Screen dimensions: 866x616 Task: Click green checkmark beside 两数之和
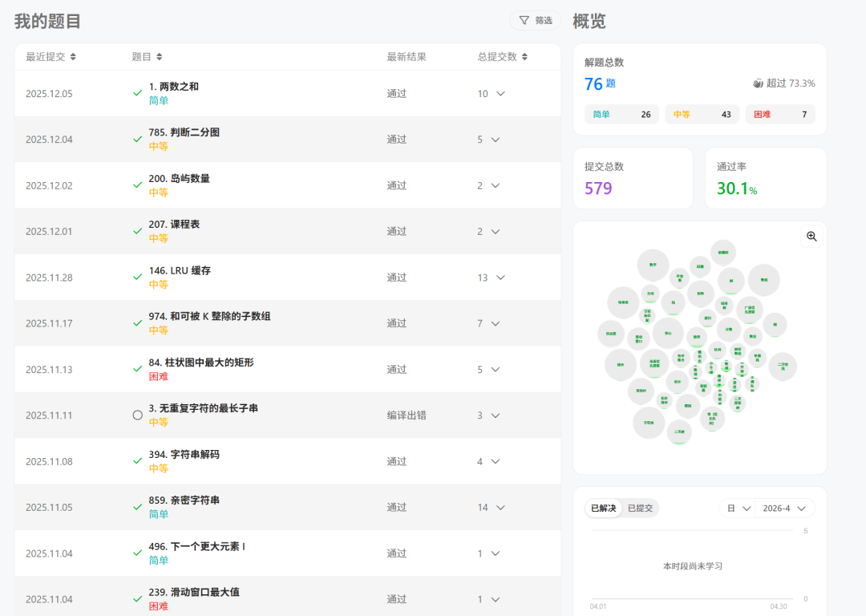click(138, 93)
